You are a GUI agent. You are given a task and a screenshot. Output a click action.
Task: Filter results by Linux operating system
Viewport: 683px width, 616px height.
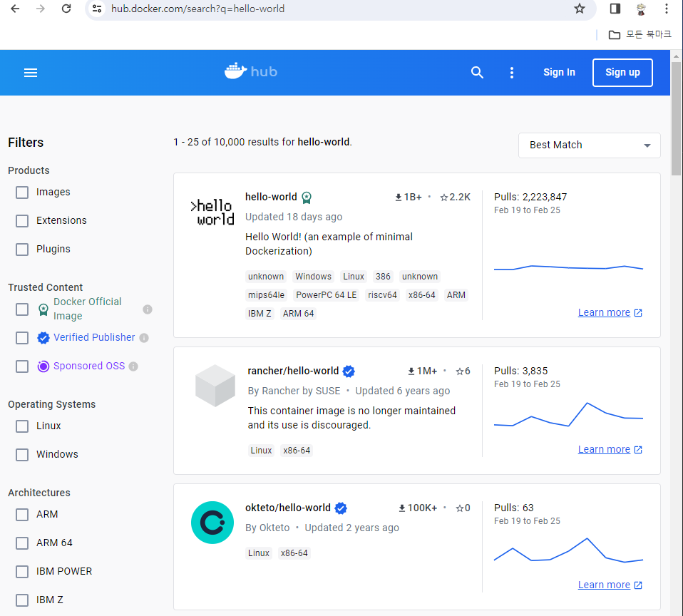point(22,426)
